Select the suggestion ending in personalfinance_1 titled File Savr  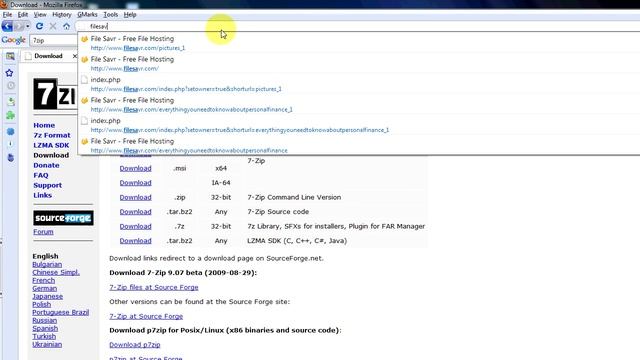358,104
